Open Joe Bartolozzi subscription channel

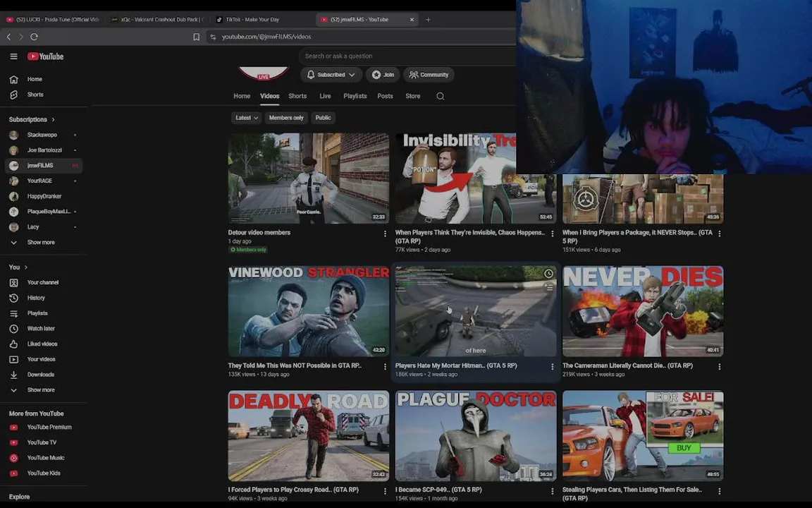(x=44, y=150)
